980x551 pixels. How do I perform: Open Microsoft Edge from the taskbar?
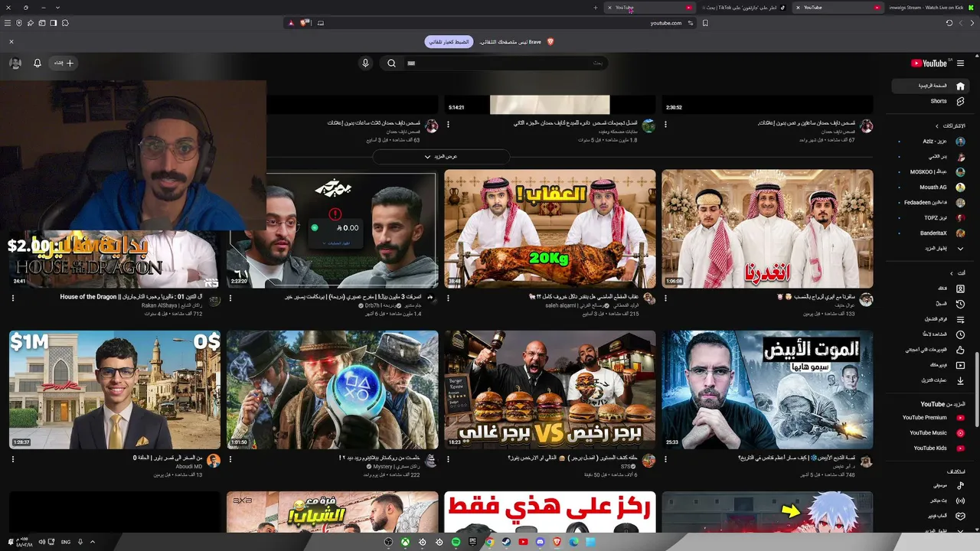pos(574,542)
